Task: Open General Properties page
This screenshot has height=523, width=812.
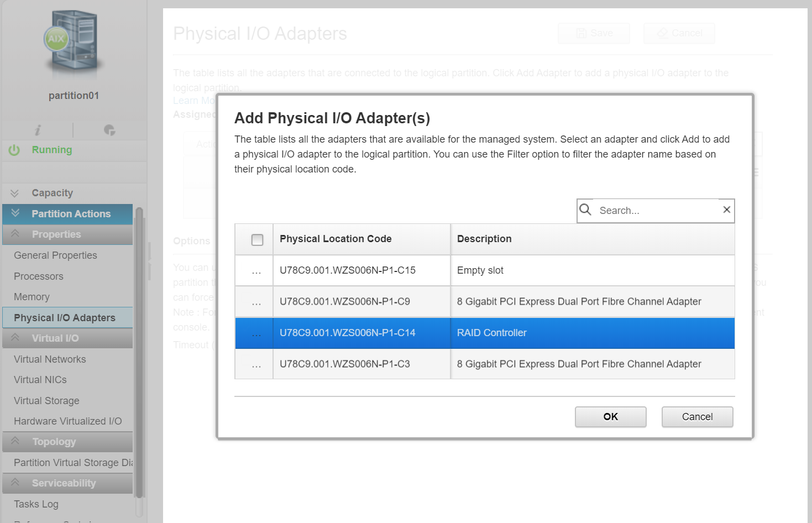Action: [55, 255]
